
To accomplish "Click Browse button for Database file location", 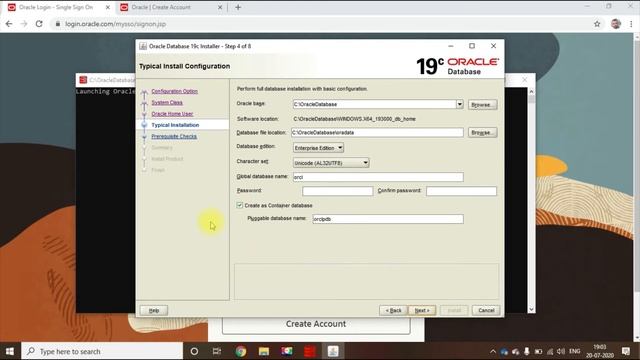I will [x=482, y=132].
